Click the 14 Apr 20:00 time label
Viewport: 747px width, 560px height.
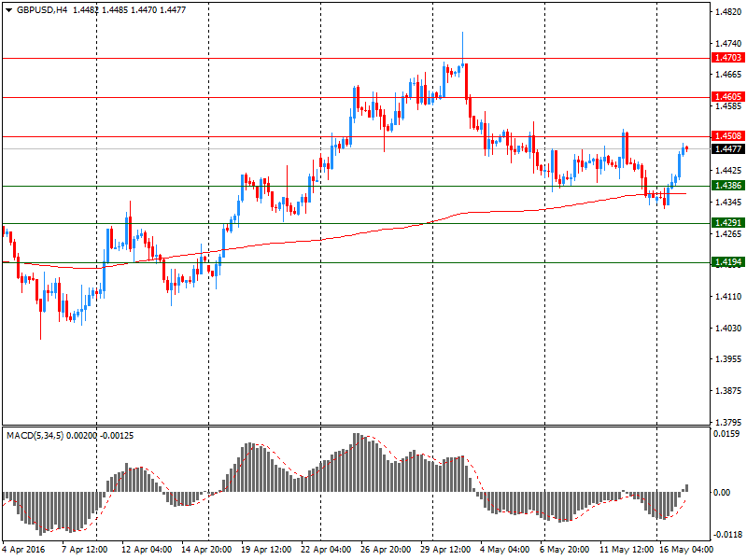click(206, 550)
